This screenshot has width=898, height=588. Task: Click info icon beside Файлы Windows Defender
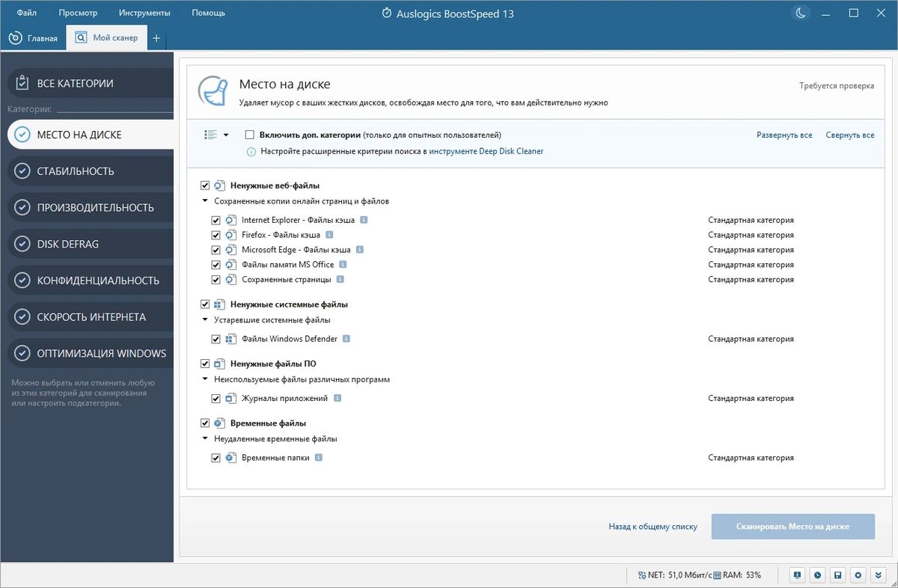point(346,339)
